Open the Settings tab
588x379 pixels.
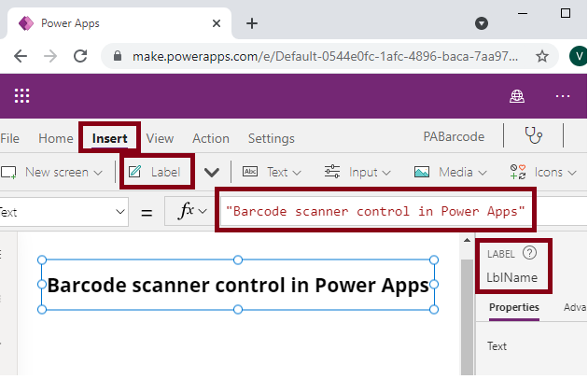pos(271,138)
